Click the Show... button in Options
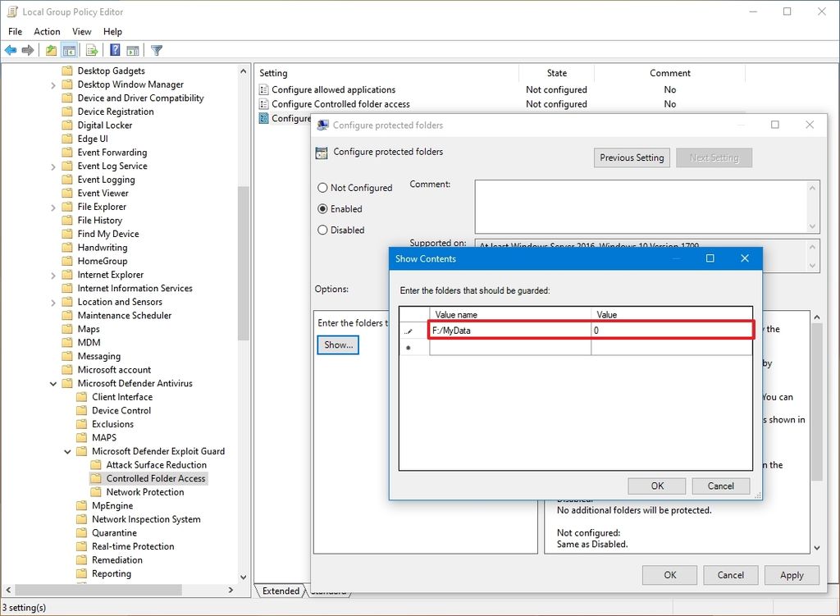Viewport: 840px width, 616px height. coord(337,345)
